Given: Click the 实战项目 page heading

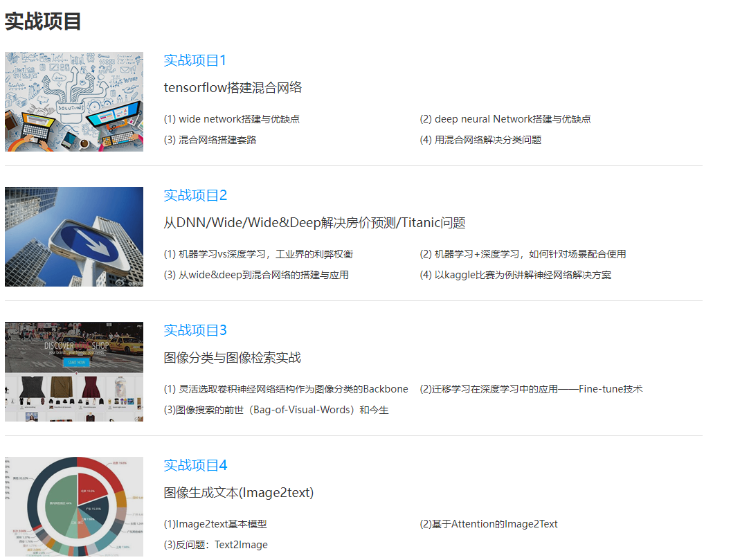Looking at the screenshot, I should (43, 21).
